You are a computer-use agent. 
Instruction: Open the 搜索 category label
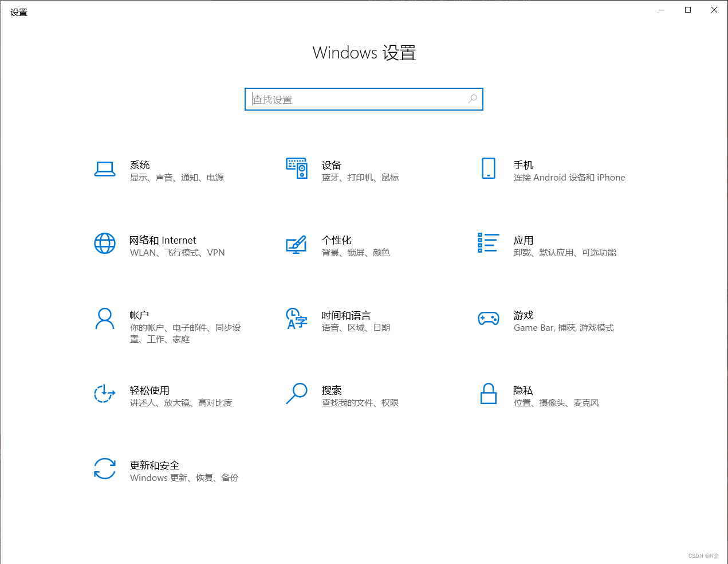click(332, 390)
